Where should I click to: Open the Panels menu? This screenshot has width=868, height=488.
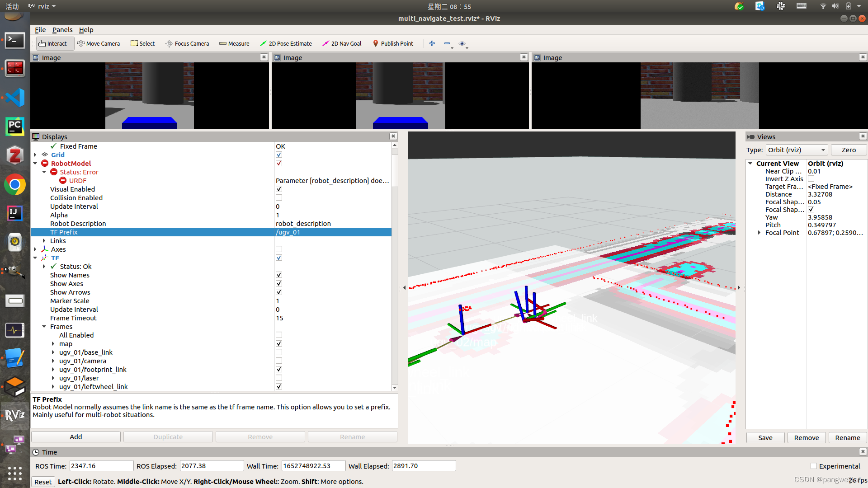[62, 30]
